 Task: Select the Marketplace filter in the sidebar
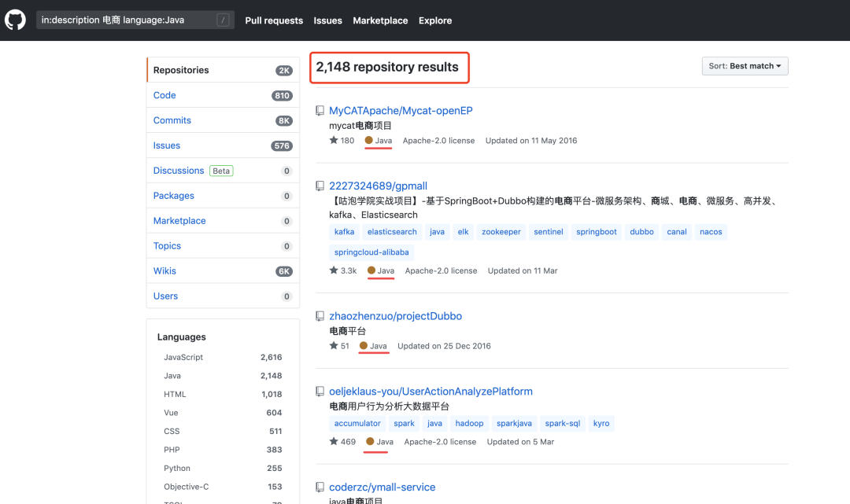[223, 220]
